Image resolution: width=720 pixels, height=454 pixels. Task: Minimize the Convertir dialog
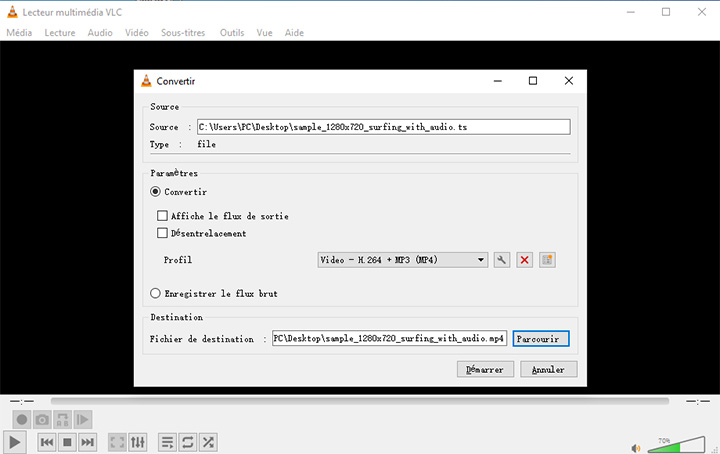pos(498,81)
